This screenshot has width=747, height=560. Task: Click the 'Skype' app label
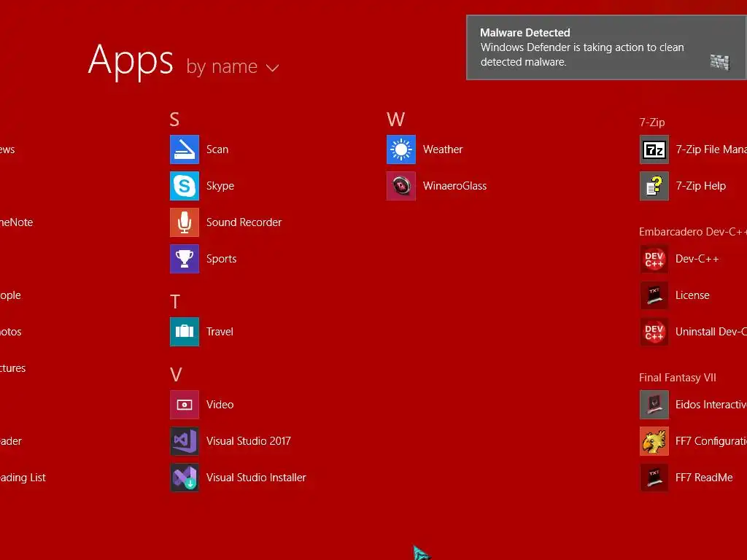(x=220, y=186)
